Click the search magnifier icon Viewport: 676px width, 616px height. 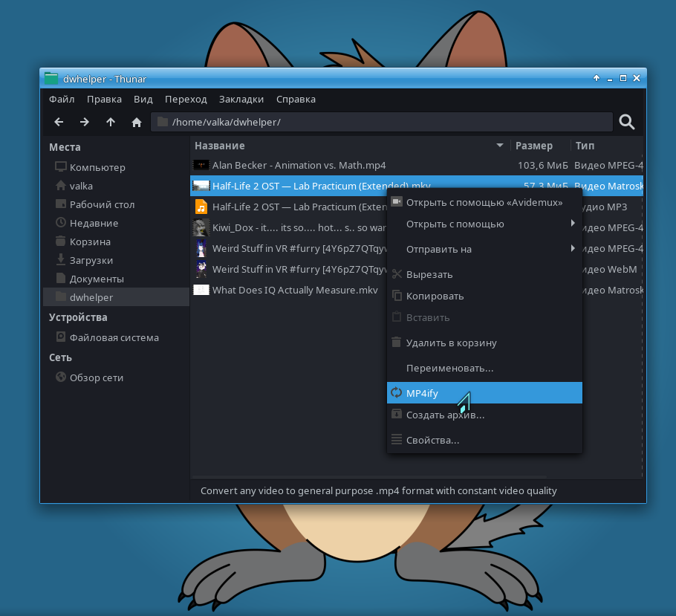(x=626, y=122)
